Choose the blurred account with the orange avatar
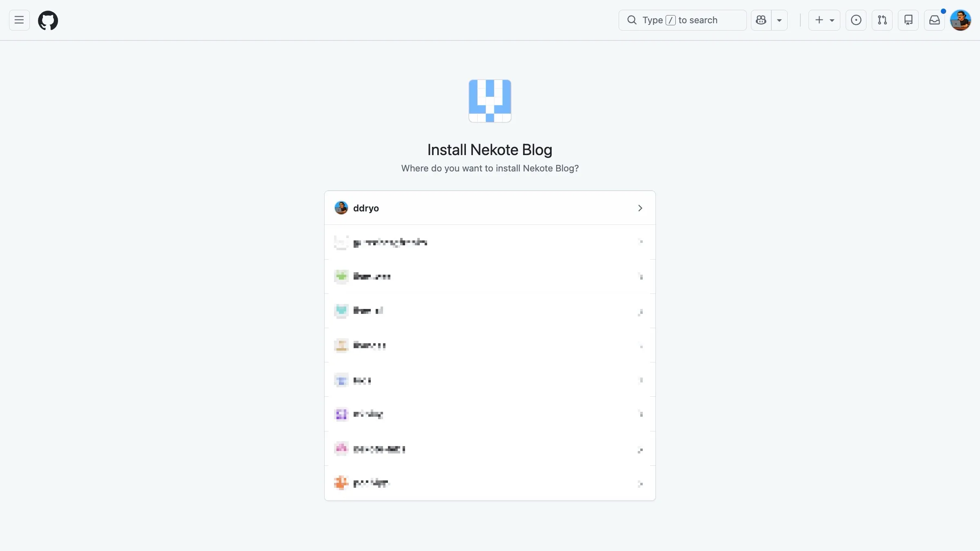Viewport: 980px width, 551px height. click(x=490, y=483)
